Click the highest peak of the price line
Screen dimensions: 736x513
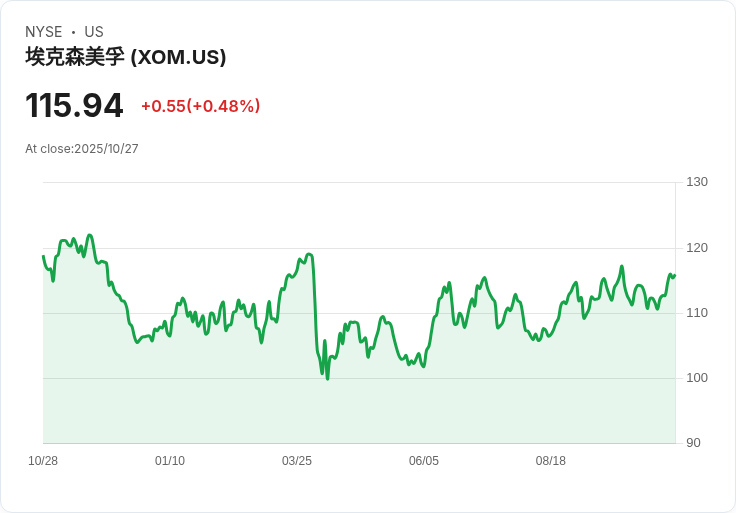pyautogui.click(x=90, y=235)
